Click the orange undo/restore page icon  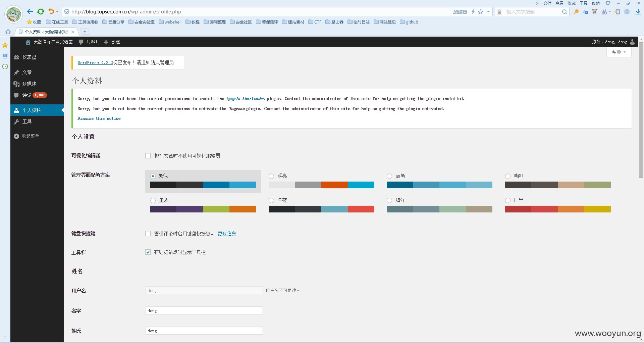coord(51,11)
